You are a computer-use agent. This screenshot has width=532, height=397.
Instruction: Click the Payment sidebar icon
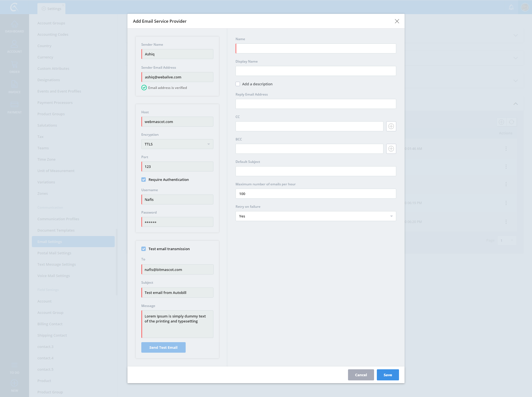click(14, 107)
